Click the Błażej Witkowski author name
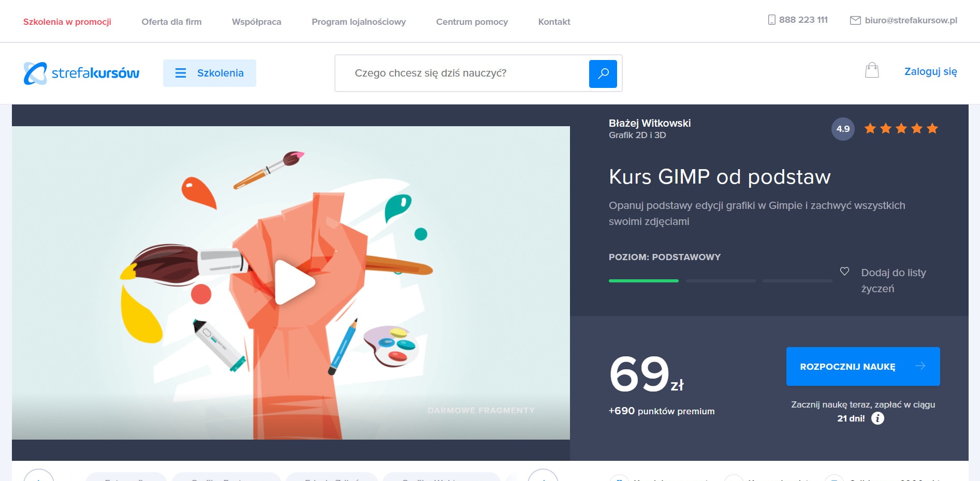This screenshot has width=980, height=481. pos(650,123)
